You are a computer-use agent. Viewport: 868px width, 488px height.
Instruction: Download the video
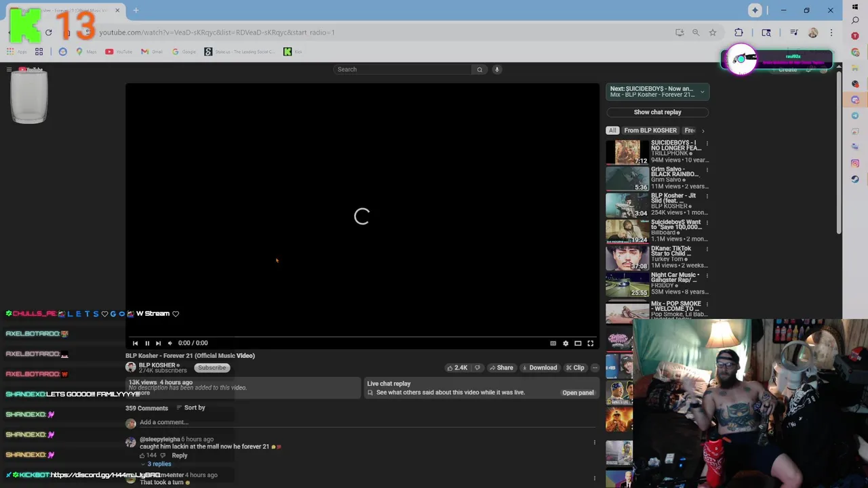tap(539, 368)
